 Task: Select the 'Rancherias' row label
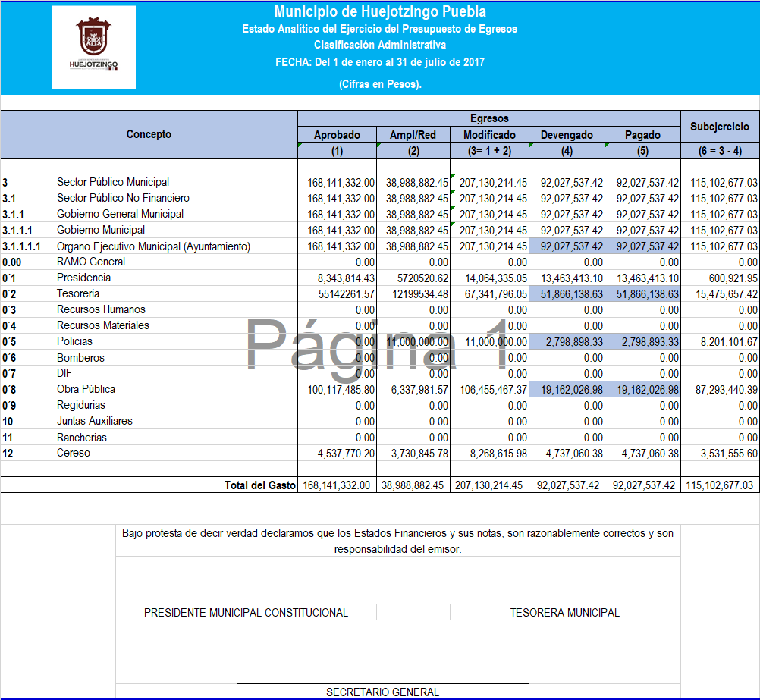point(81,438)
